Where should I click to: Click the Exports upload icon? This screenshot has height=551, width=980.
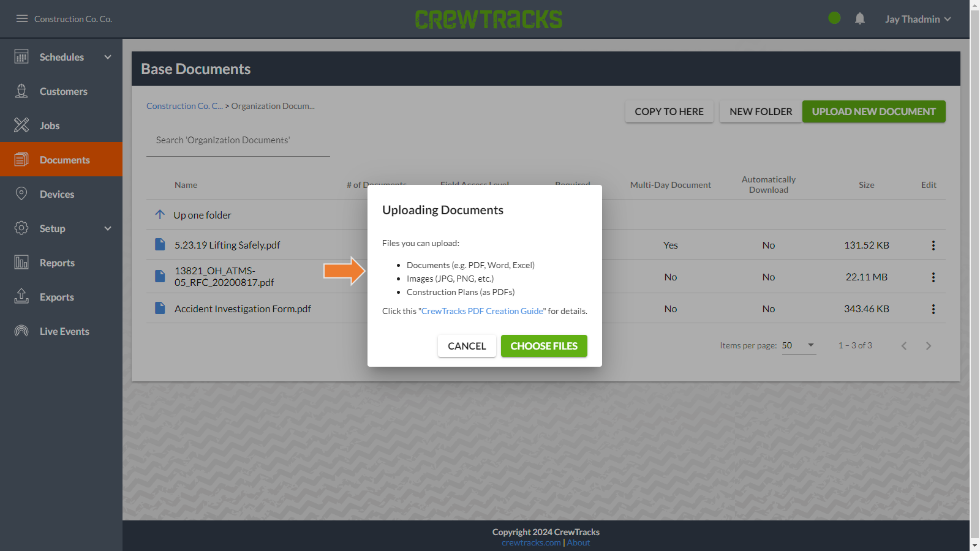point(21,297)
